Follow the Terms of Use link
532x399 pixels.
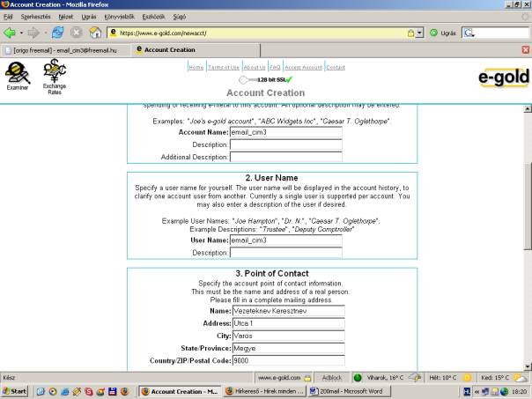pyautogui.click(x=224, y=68)
